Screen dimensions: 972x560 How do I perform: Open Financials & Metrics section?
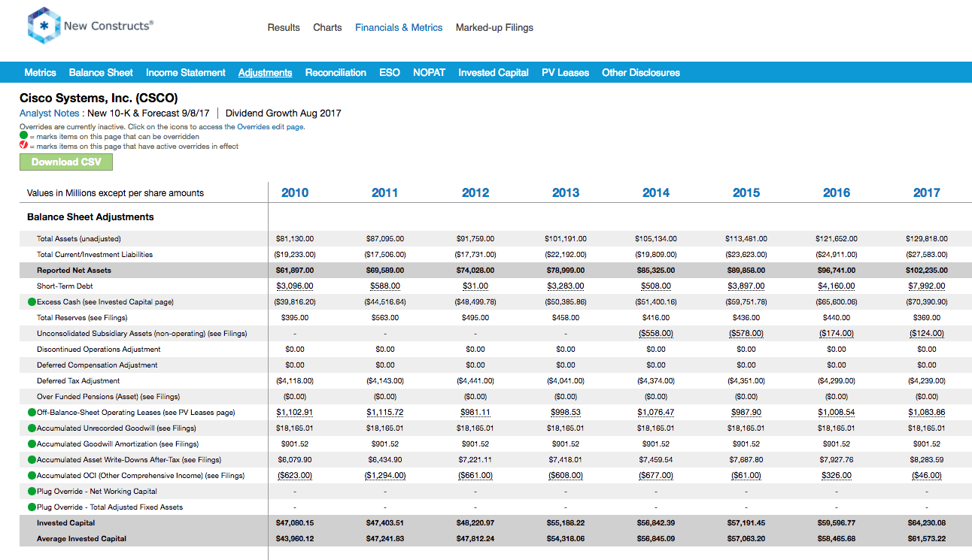[399, 28]
